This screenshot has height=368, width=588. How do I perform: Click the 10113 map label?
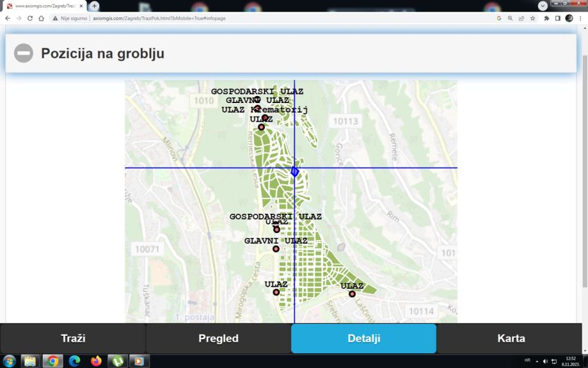click(x=346, y=121)
